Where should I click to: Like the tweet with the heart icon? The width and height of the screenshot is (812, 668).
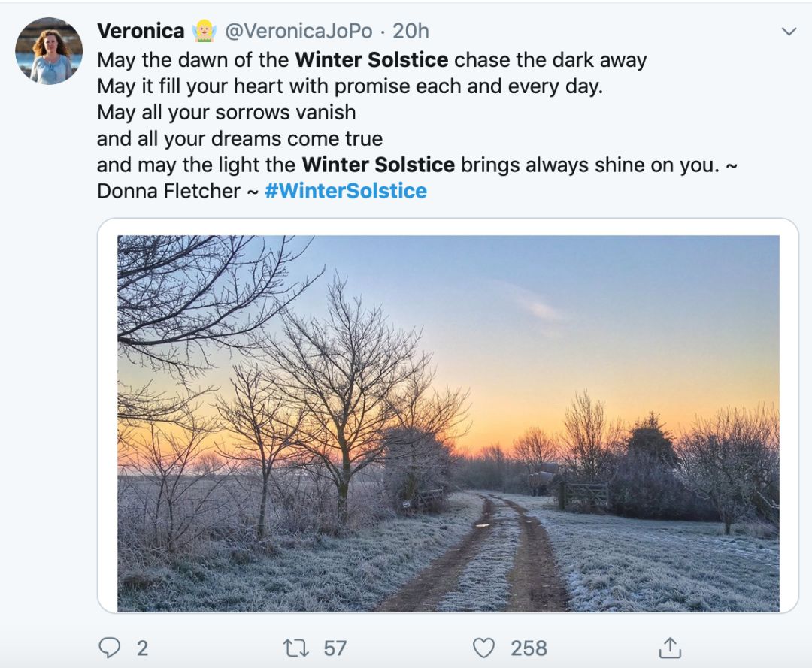(484, 648)
